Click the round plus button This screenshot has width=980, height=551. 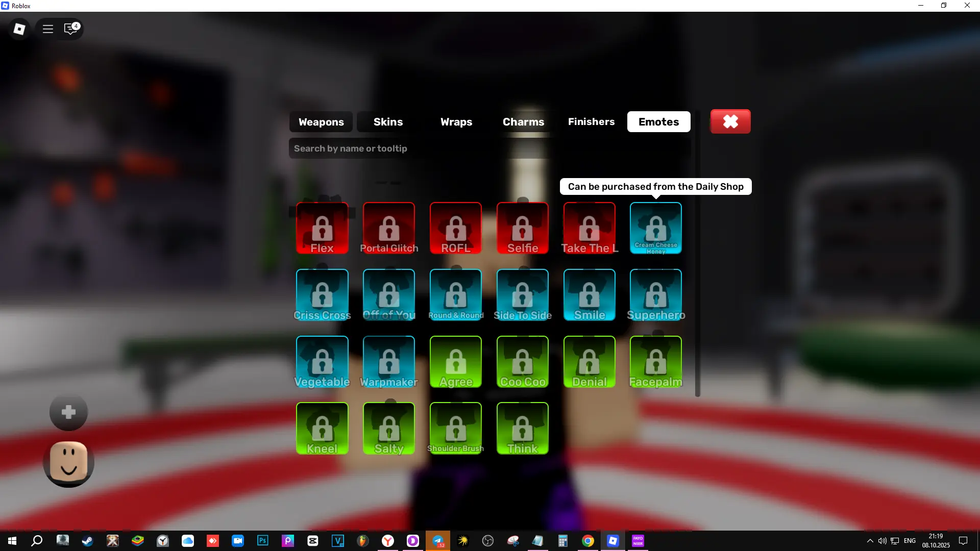pyautogui.click(x=68, y=412)
